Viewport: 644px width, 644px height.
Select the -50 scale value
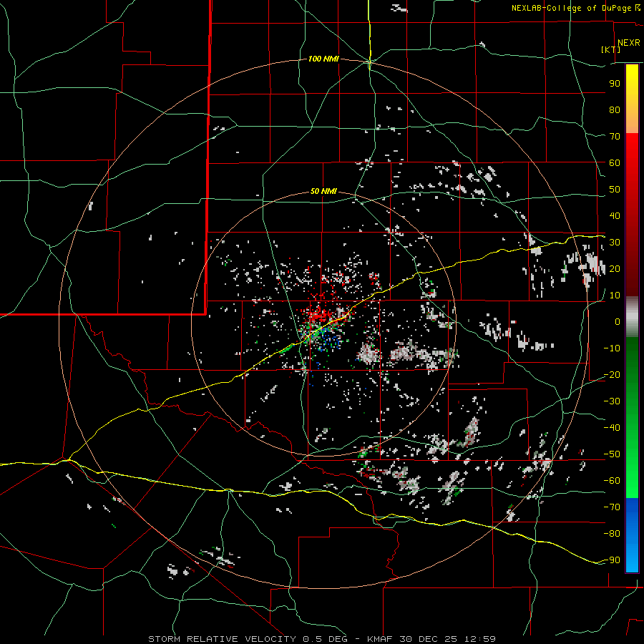click(x=612, y=454)
